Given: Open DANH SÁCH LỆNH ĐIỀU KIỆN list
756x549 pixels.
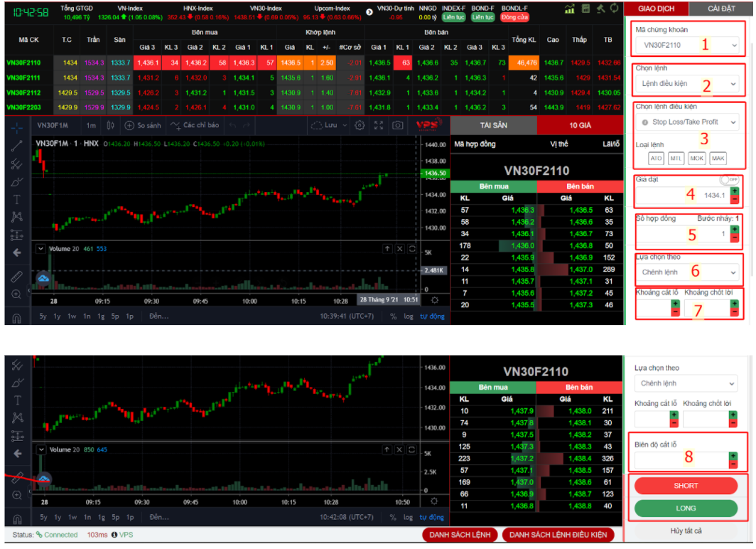Looking at the screenshot, I should (x=558, y=535).
